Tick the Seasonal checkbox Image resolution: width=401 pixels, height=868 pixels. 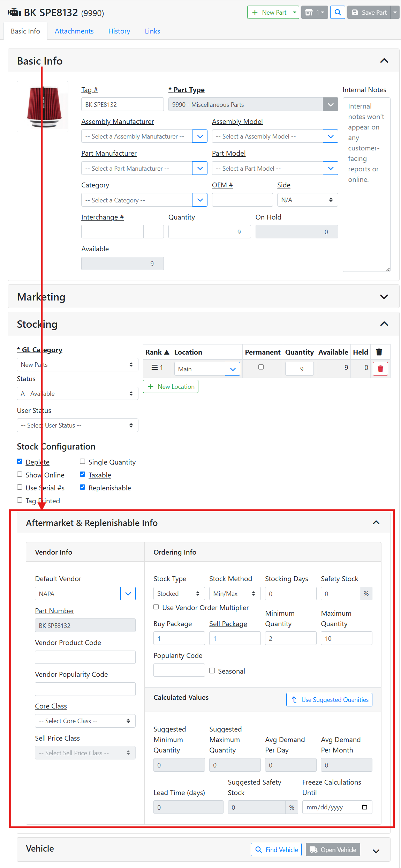pos(212,670)
